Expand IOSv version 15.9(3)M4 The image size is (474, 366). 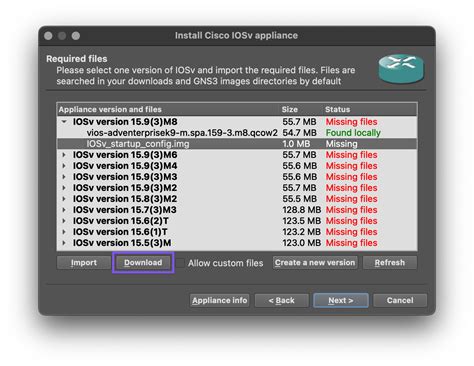coord(64,166)
